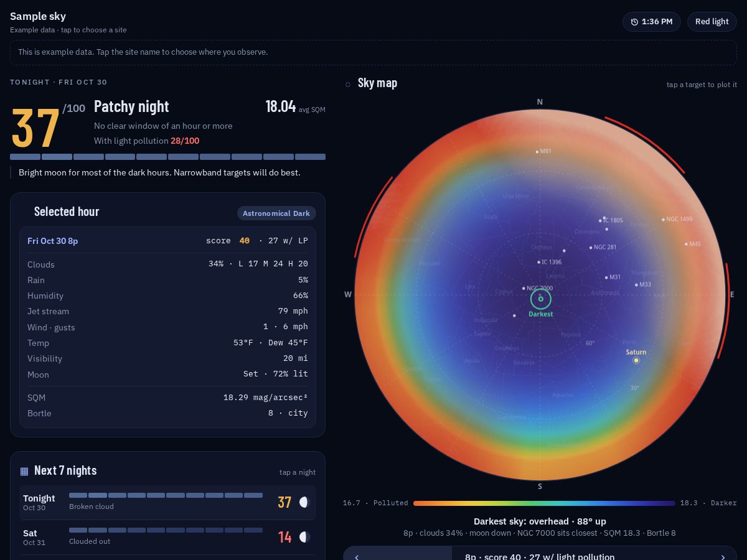Click the Bright moon advisory note
Viewport: 747px width, 560px height.
159,172
